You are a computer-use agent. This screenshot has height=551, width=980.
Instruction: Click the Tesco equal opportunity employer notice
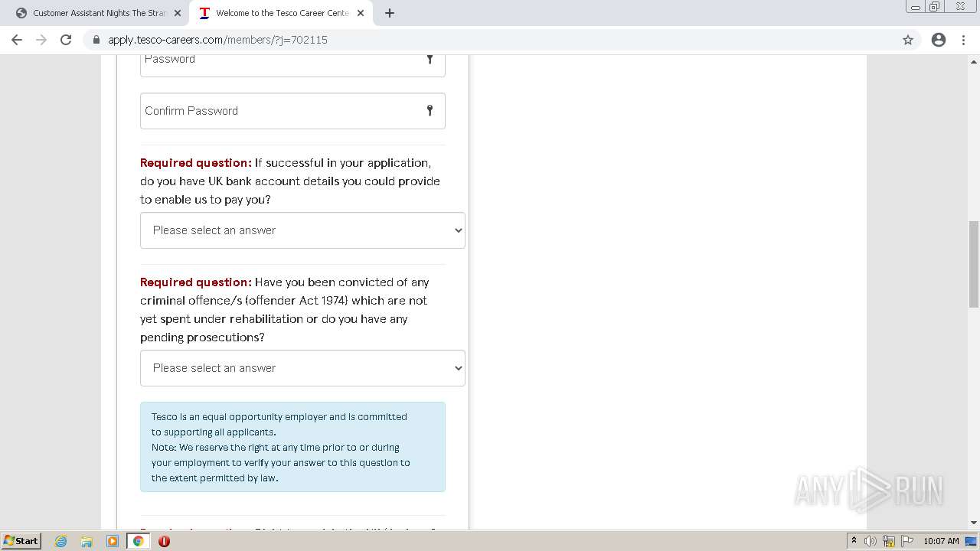(292, 447)
